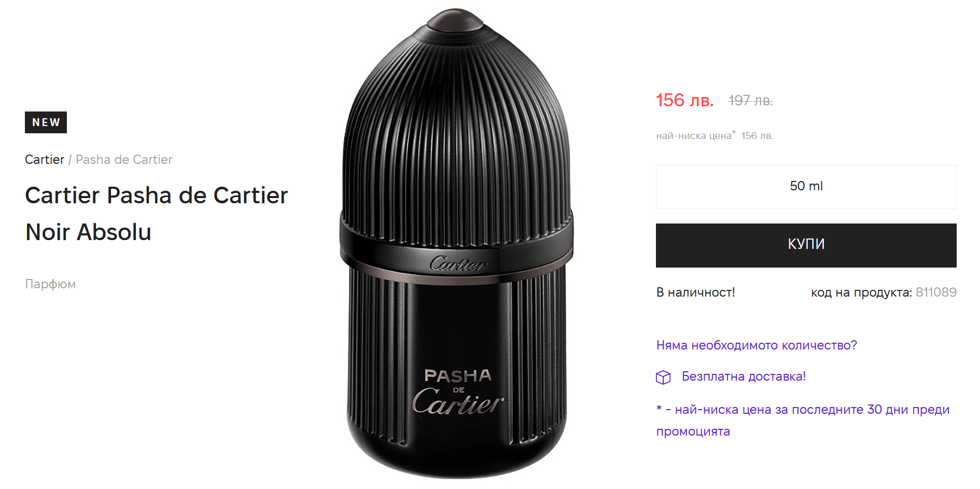Click the free delivery box icon
Screen dimensions: 980x489
point(663,377)
